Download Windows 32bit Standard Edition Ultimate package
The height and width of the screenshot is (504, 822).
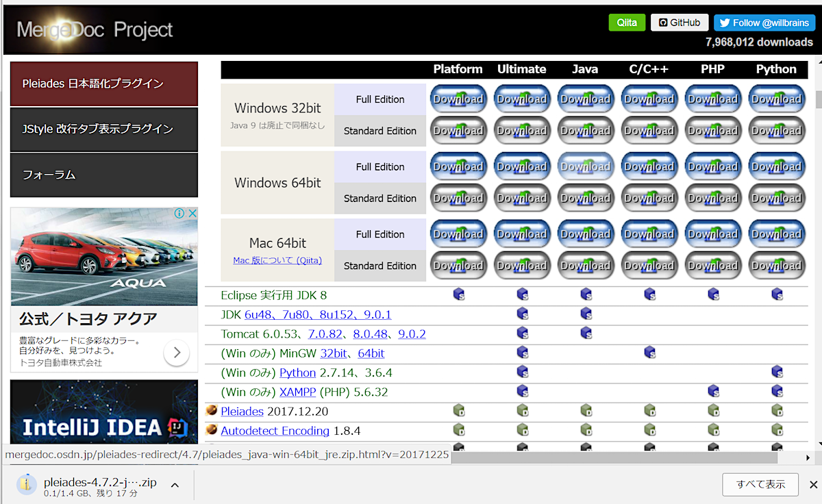pos(521,131)
